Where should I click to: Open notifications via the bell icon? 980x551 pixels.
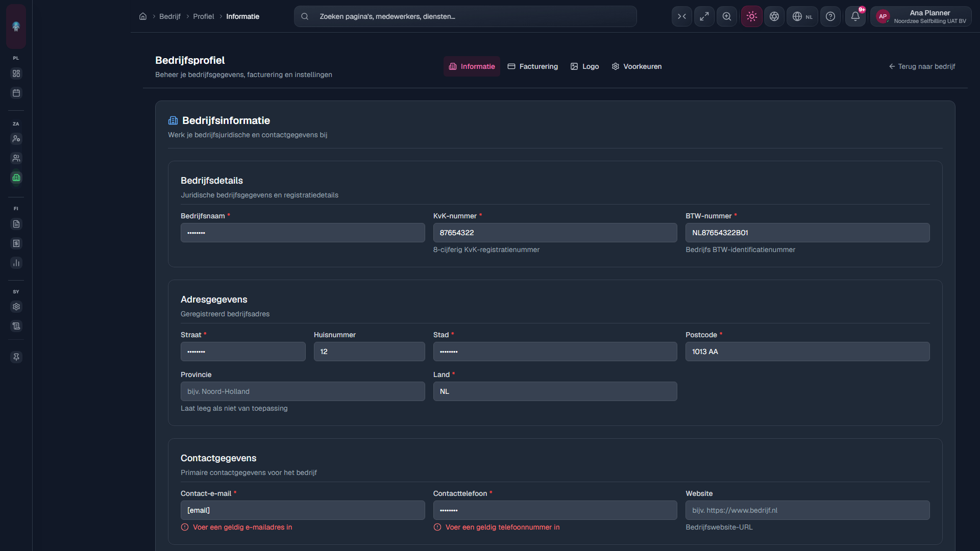click(x=855, y=16)
